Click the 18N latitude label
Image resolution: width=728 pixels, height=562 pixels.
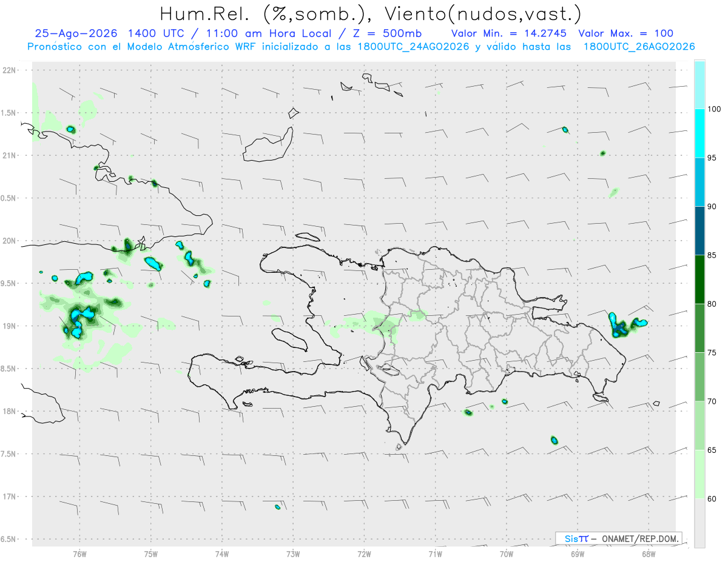10,411
